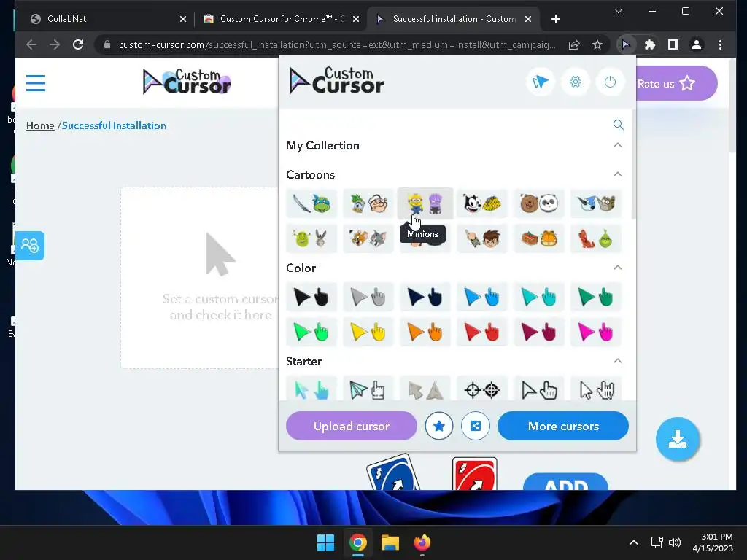
Task: Open Windows Start menu
Action: [326, 542]
